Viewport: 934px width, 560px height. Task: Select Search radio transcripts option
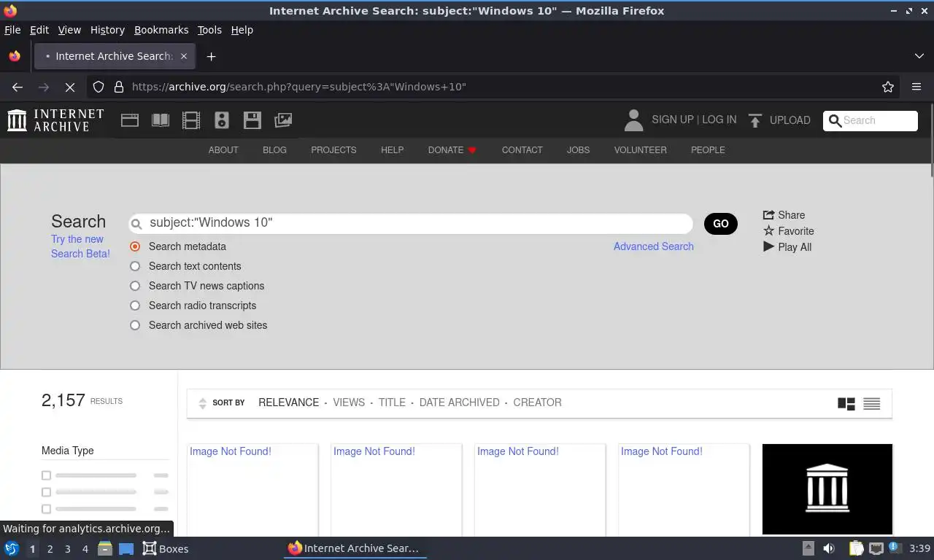135,306
